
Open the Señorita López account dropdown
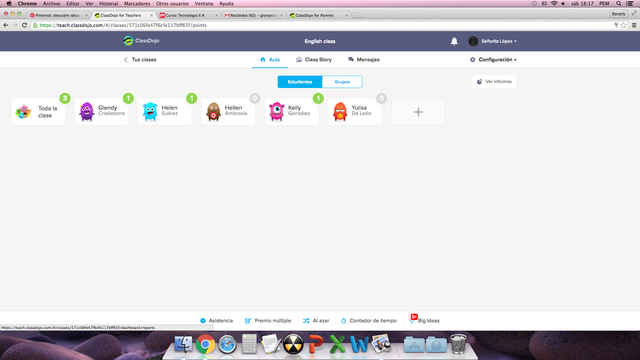pyautogui.click(x=499, y=41)
